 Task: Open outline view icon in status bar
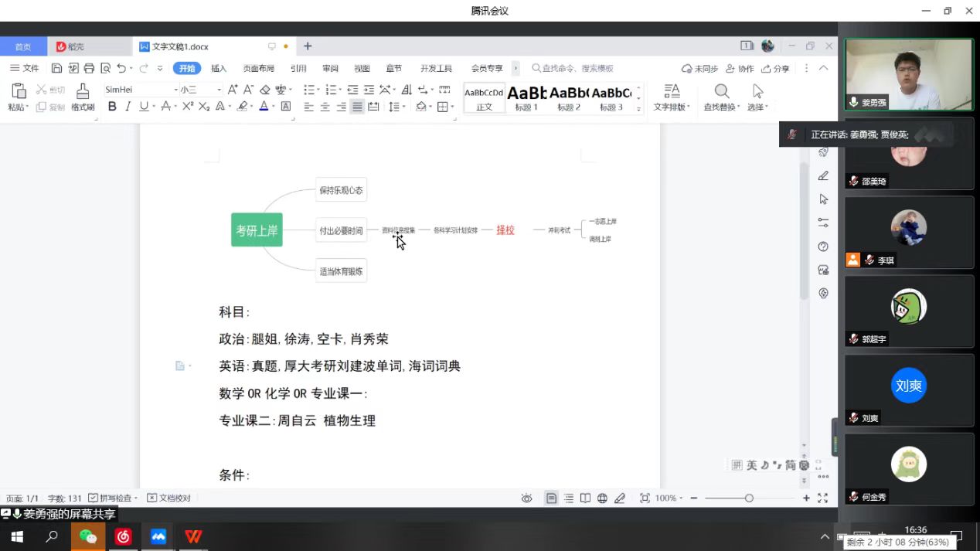click(x=568, y=498)
